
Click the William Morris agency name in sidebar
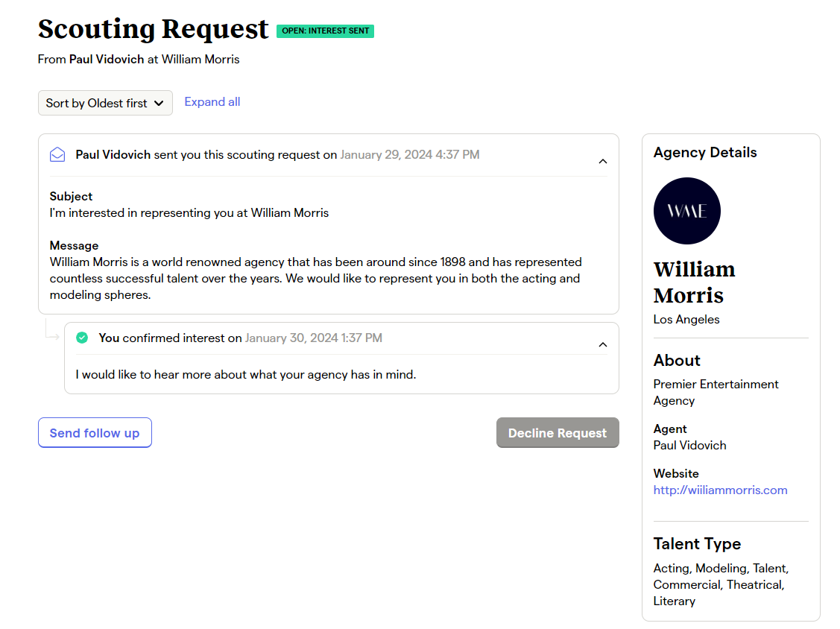click(x=695, y=282)
